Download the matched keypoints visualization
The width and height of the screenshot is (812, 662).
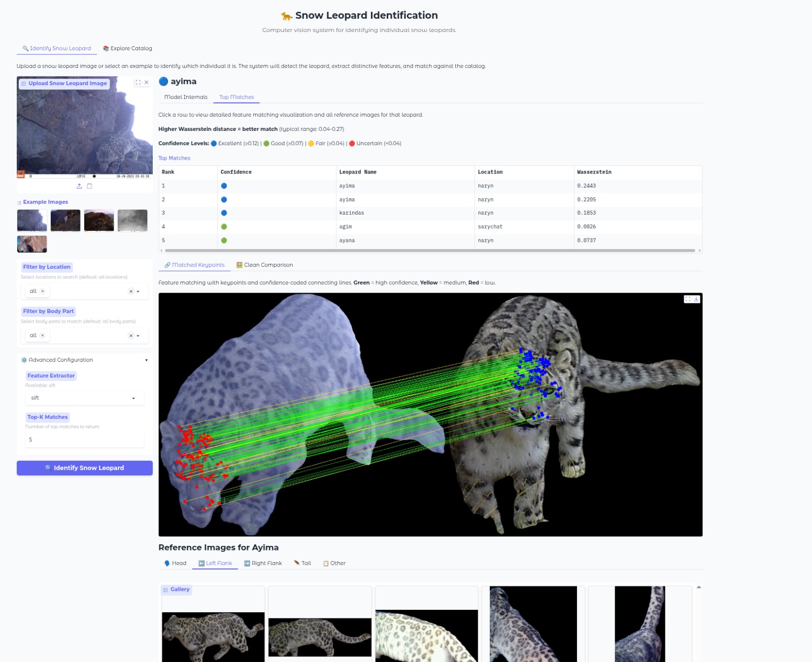[696, 299]
